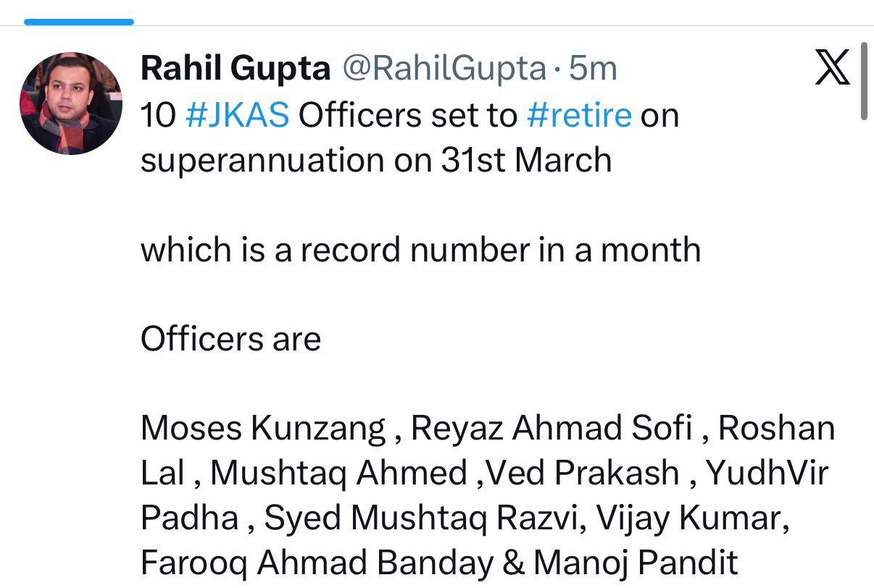Click the name Ved Prakash
This screenshot has height=588, width=874.
coord(583,474)
